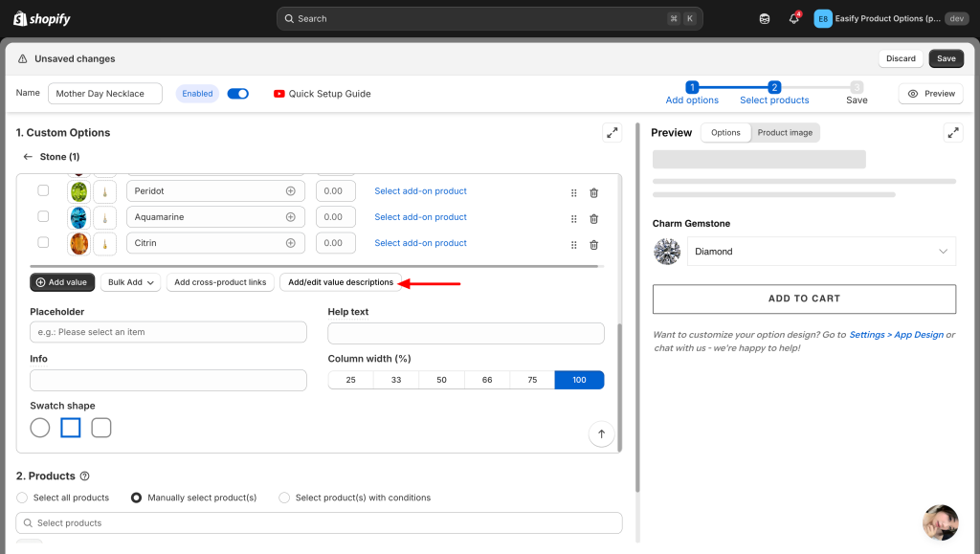This screenshot has width=980, height=554.
Task: Click the drag handle for Aquamarine row
Action: coord(573,217)
